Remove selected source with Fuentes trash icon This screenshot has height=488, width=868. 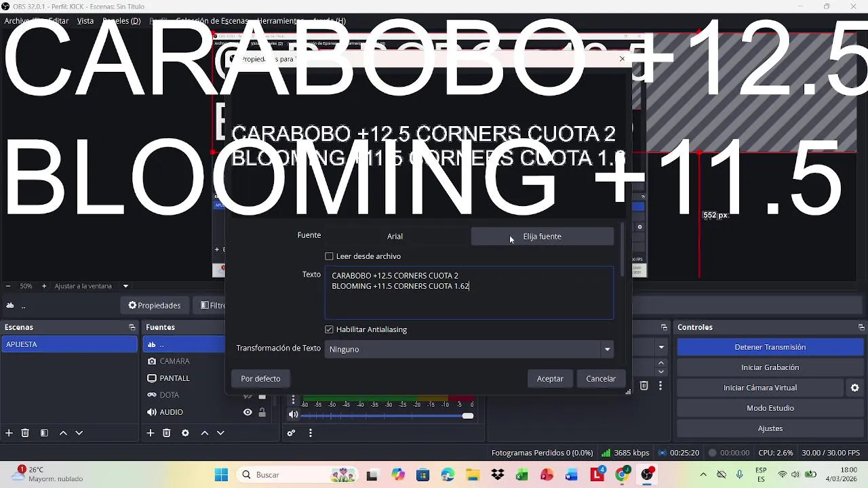click(166, 433)
